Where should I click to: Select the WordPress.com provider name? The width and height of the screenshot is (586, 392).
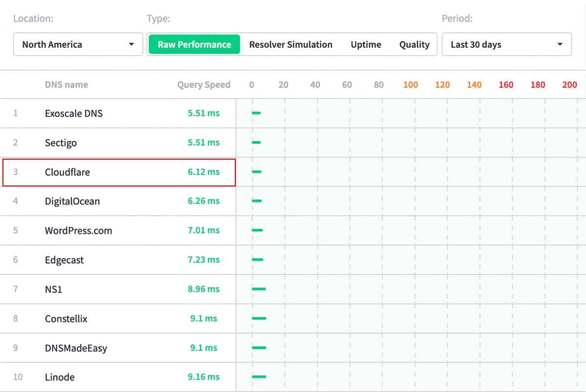(x=79, y=230)
